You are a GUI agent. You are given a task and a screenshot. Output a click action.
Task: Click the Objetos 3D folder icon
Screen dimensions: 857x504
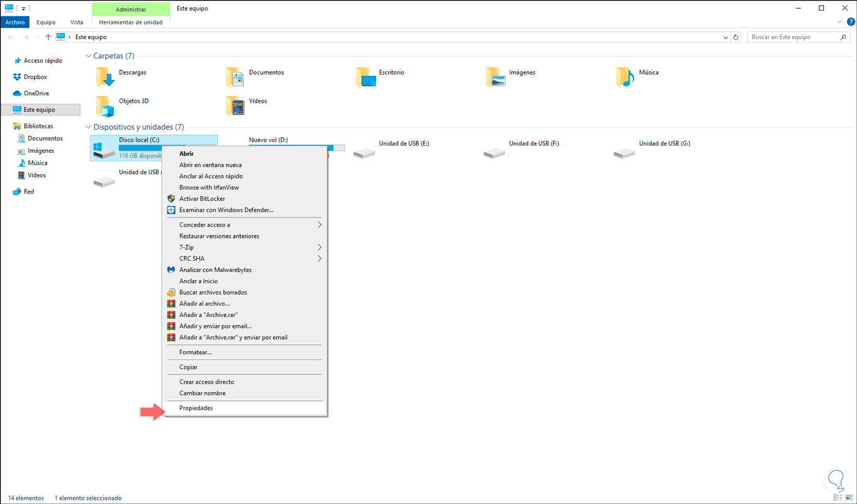[105, 106]
